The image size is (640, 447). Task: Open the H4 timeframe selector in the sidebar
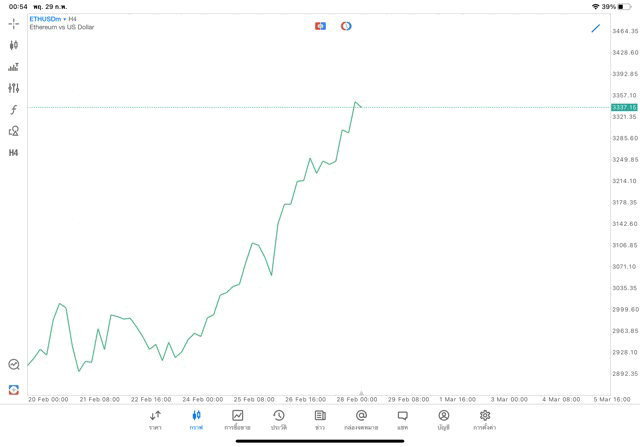click(14, 153)
